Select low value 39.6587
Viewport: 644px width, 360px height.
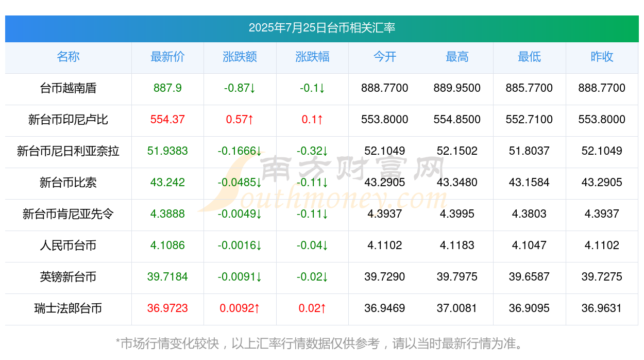529,277
